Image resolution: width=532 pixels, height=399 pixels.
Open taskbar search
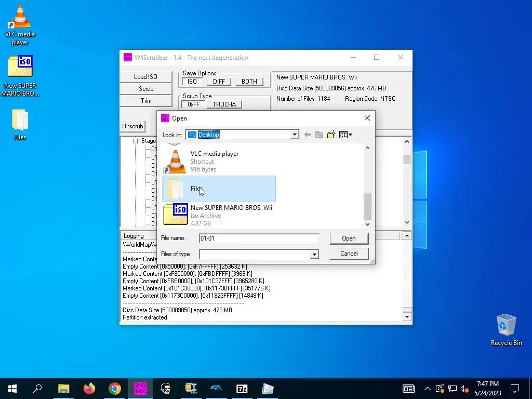37,389
